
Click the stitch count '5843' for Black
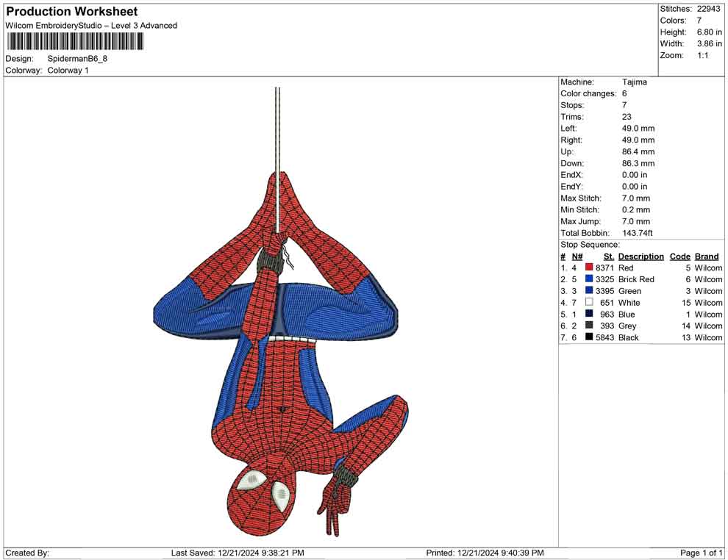604,337
